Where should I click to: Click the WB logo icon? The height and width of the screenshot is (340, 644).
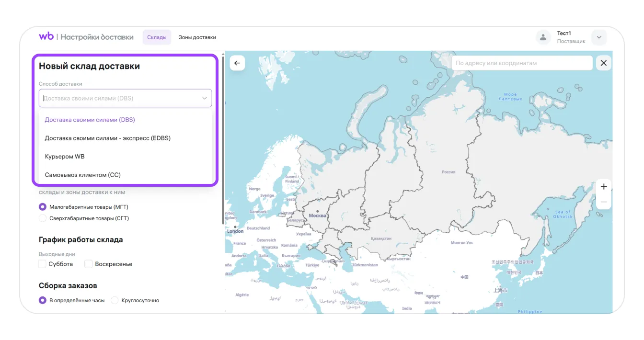click(x=46, y=36)
